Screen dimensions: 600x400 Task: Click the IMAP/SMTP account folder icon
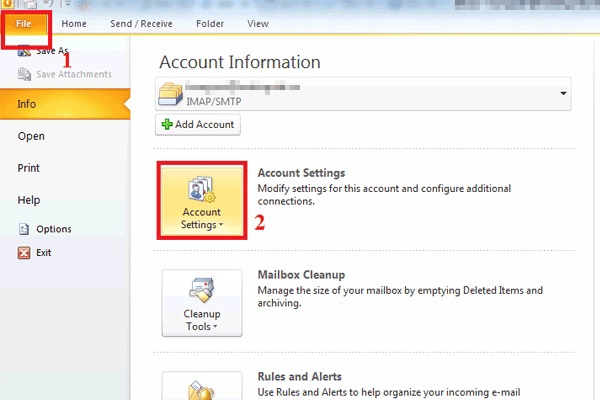(x=170, y=93)
